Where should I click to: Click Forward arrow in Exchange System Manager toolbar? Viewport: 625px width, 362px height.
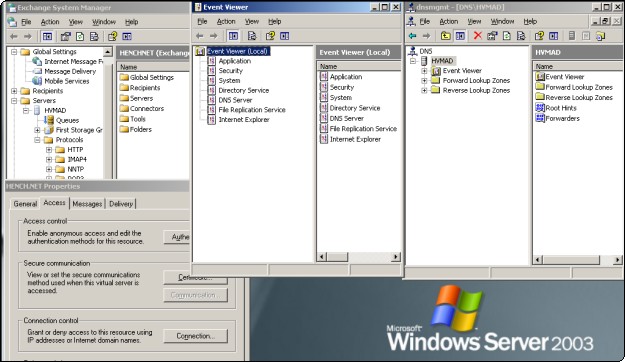click(28, 37)
